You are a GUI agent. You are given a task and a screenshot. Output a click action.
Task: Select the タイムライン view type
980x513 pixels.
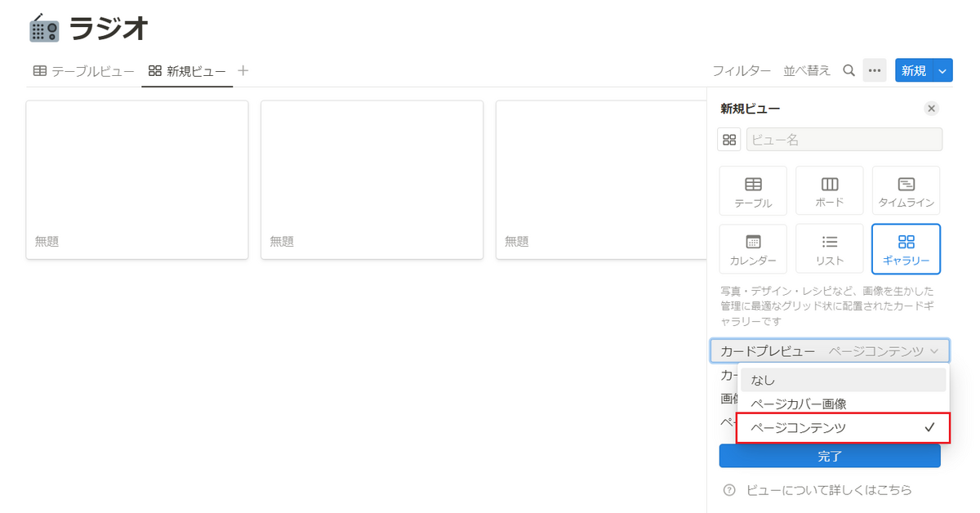point(906,191)
